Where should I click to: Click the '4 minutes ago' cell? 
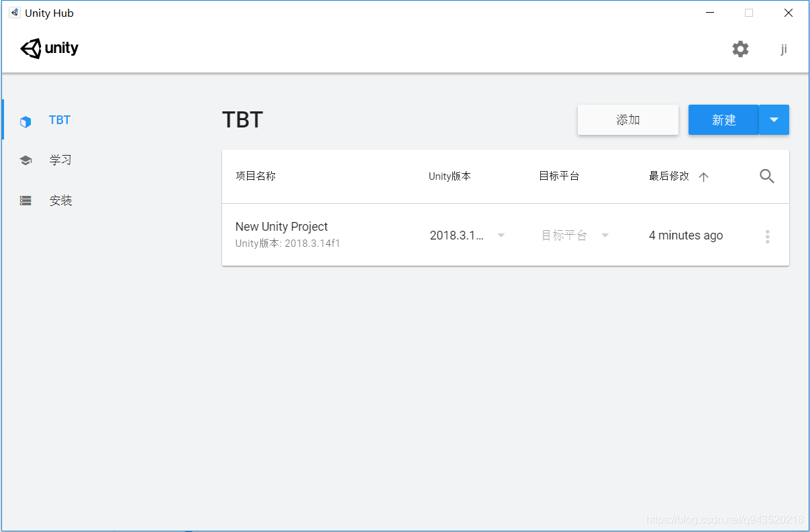coord(686,235)
